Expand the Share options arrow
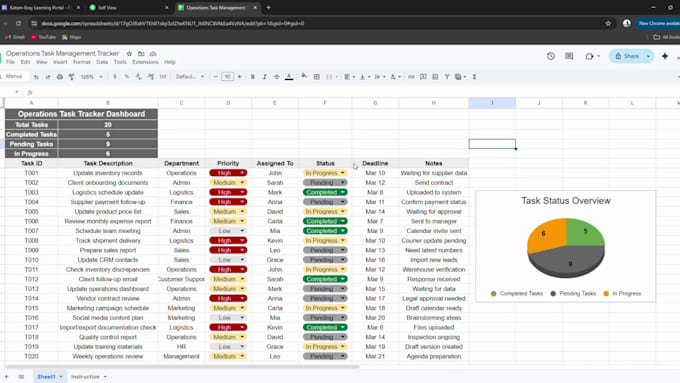680x383 pixels. click(648, 56)
